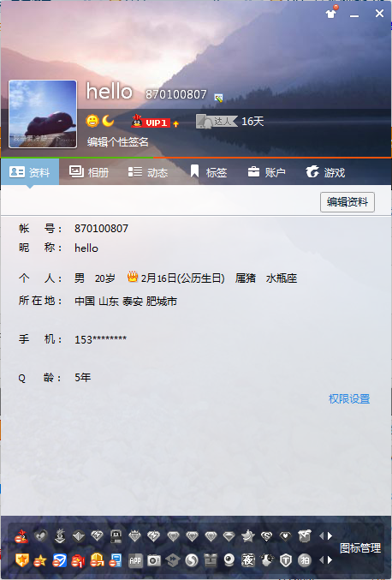Click the red QQ penguin member icon
The height and width of the screenshot is (580, 392).
(21, 536)
